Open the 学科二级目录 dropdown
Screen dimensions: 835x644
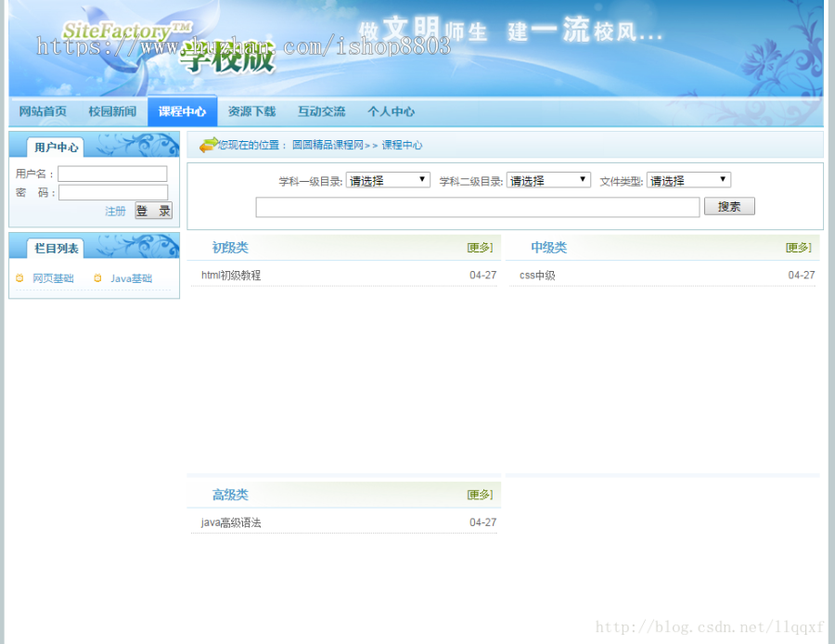[x=548, y=179]
